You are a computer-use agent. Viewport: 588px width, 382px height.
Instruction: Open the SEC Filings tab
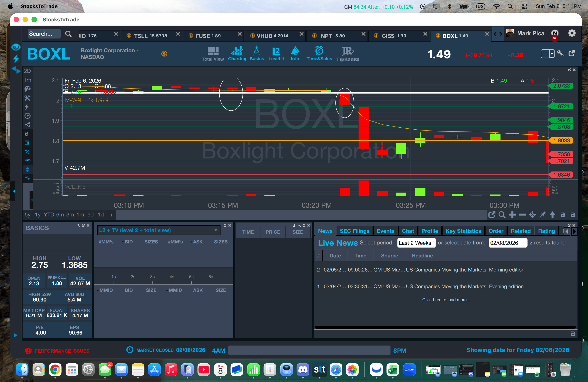[354, 231]
